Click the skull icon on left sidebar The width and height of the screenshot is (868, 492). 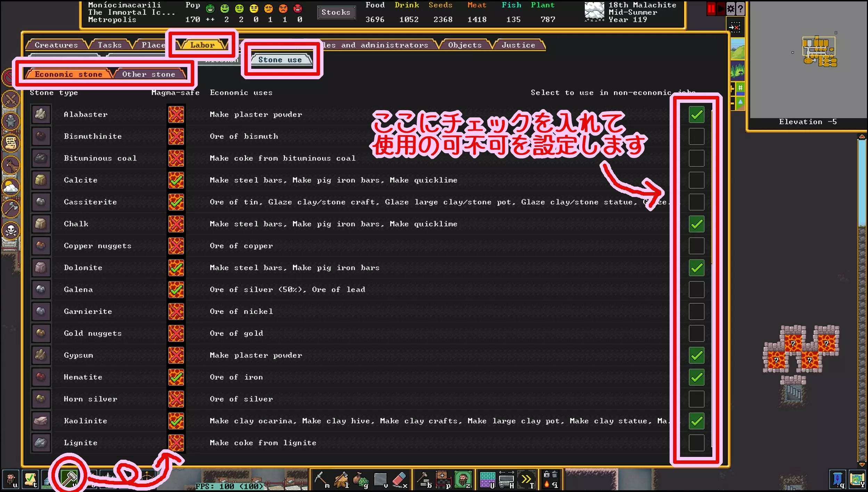tap(11, 230)
